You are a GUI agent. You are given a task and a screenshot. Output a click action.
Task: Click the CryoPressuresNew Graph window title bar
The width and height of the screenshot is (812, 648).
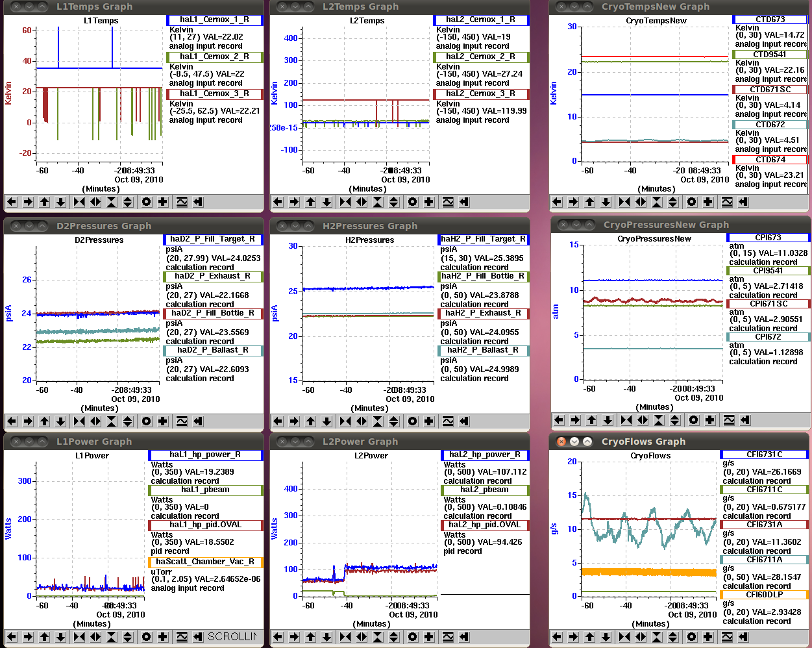(680, 225)
